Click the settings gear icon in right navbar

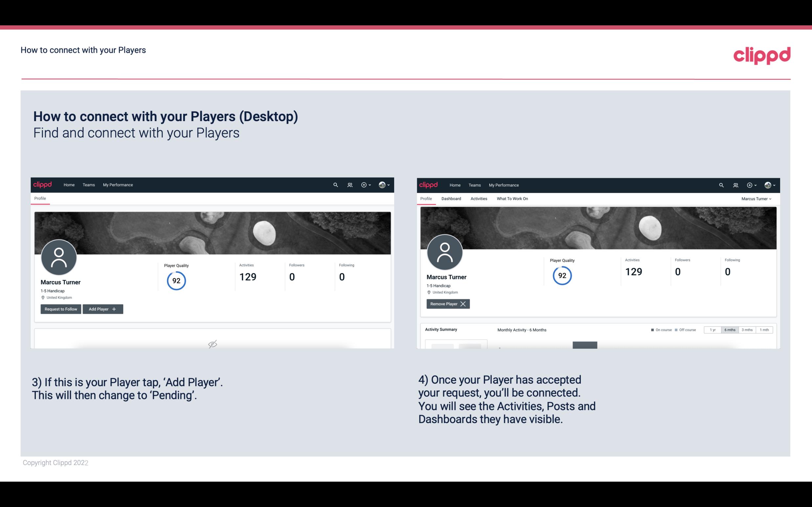point(750,184)
